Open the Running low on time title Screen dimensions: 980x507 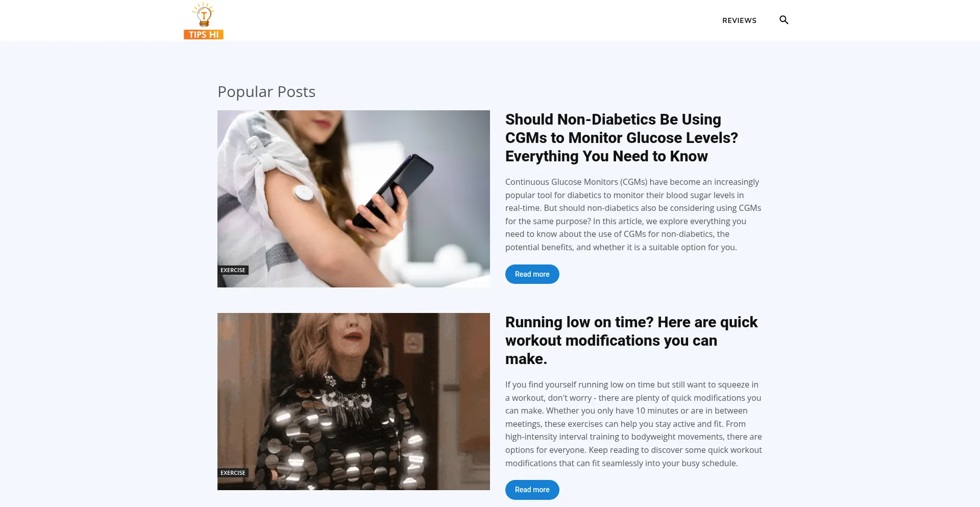coord(631,341)
